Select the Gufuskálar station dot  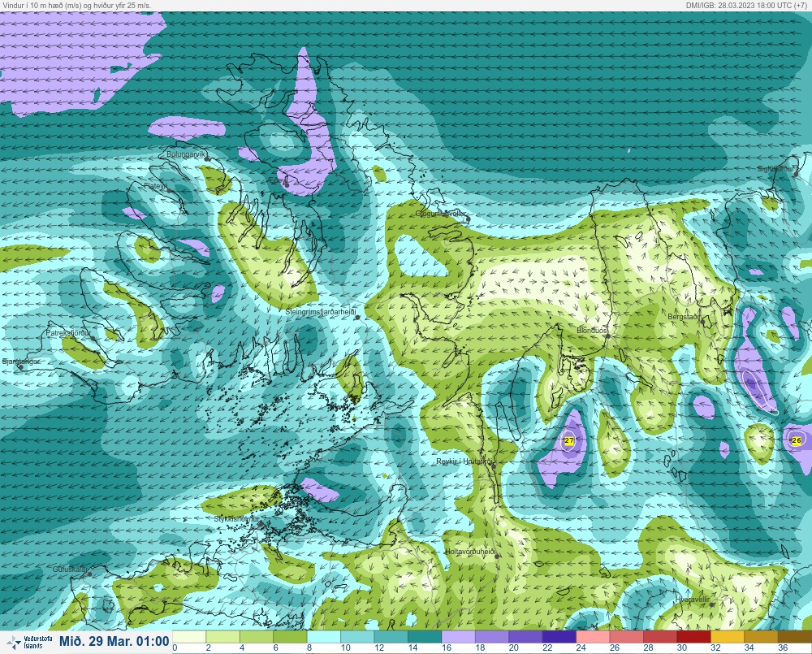click(89, 574)
